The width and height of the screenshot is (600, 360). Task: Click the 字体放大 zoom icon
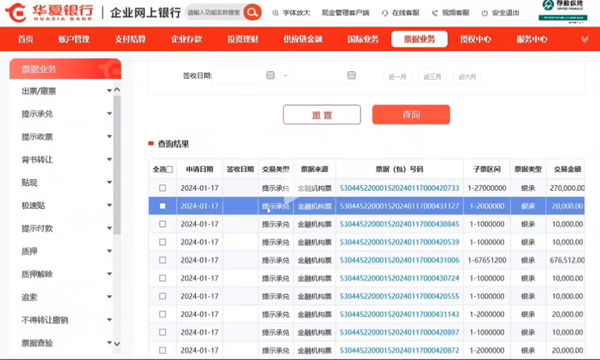(275, 13)
